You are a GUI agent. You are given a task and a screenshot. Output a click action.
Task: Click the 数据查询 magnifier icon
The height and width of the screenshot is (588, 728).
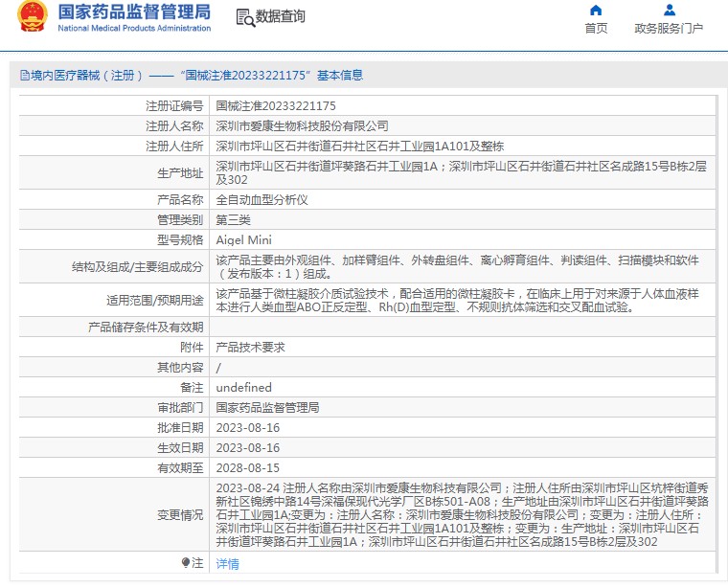pos(244,17)
